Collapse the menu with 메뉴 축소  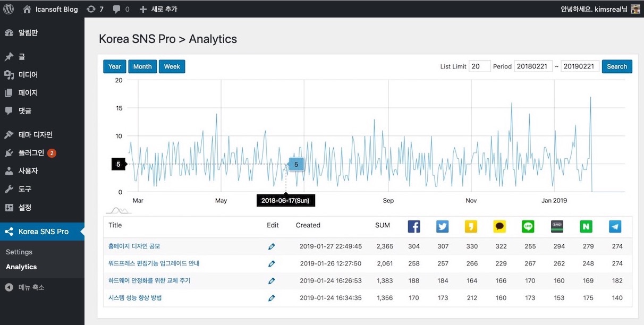click(x=31, y=287)
